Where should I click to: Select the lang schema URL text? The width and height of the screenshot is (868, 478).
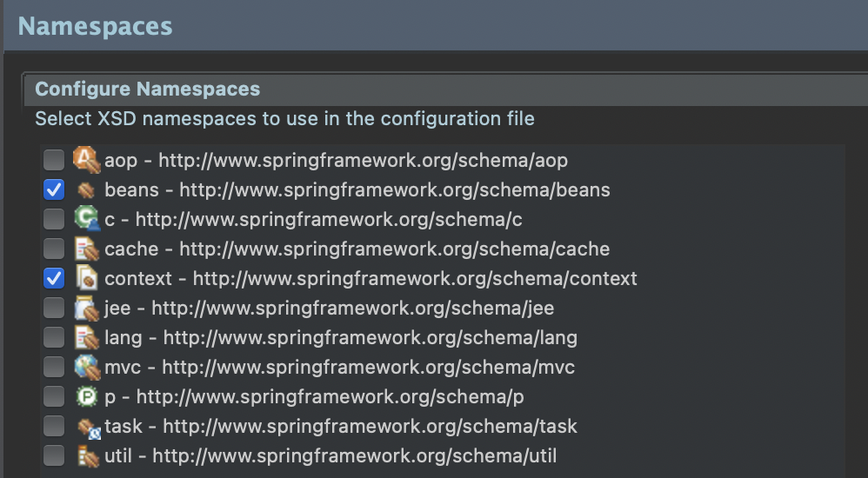pyautogui.click(x=371, y=338)
